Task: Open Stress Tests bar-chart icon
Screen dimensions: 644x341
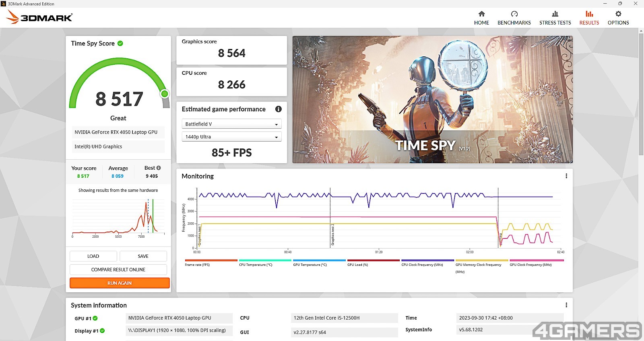Action: coord(555,14)
